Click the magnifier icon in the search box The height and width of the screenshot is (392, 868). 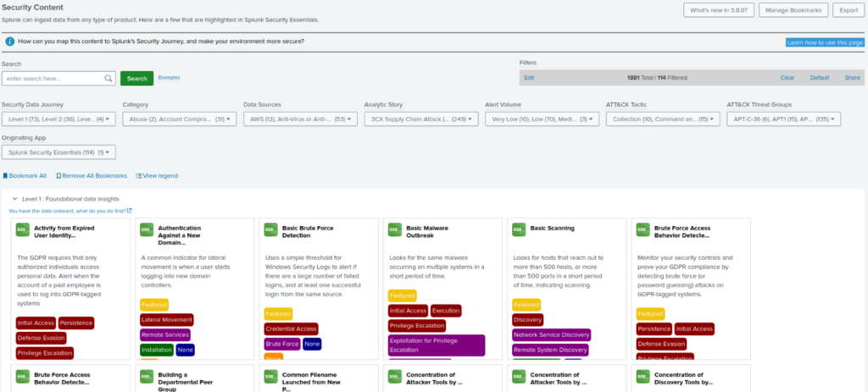[x=108, y=79]
